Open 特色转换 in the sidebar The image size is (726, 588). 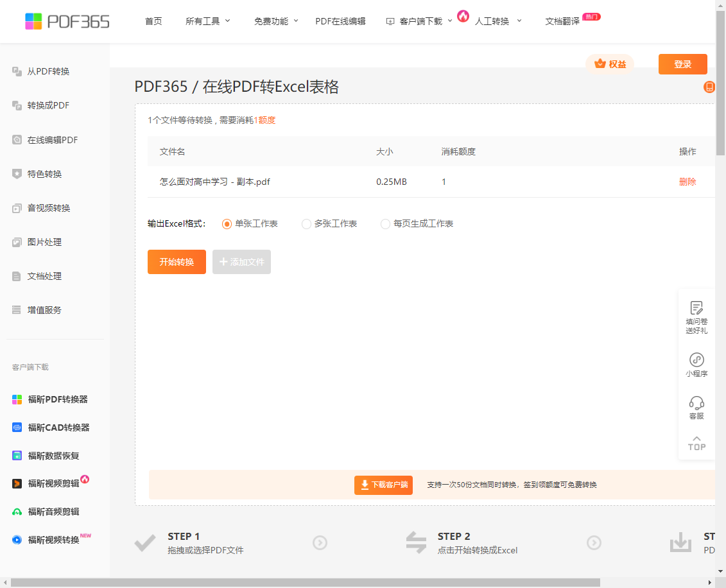(44, 174)
